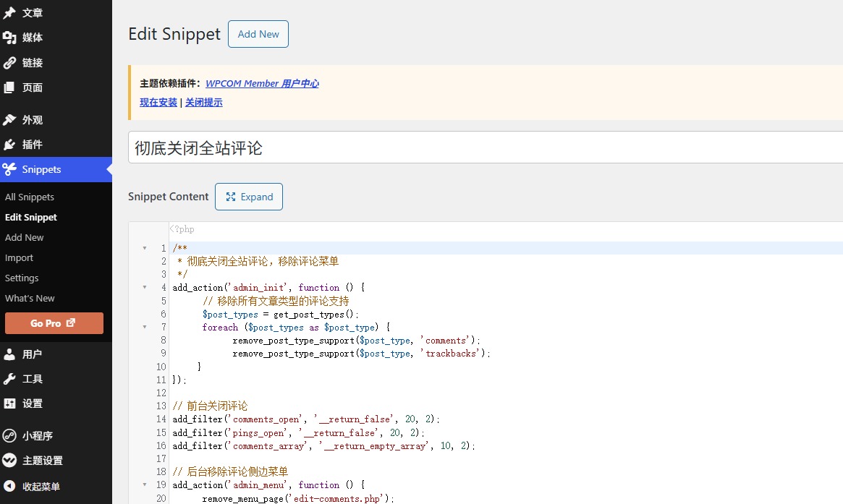Click the external link icon on Go Pro
The image size is (843, 504).
tap(70, 323)
